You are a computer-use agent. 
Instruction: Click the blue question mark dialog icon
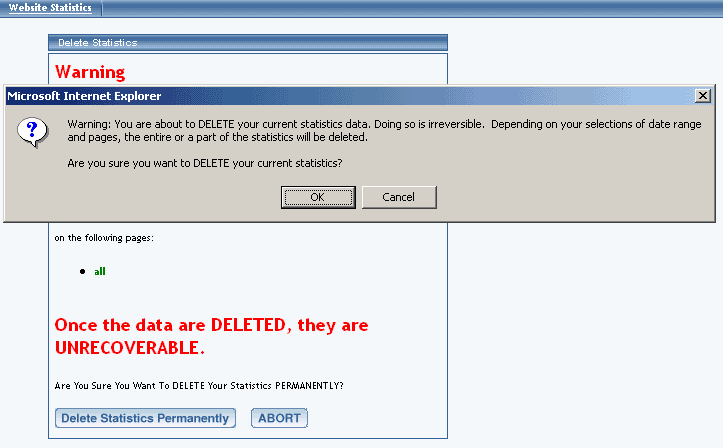(x=32, y=132)
